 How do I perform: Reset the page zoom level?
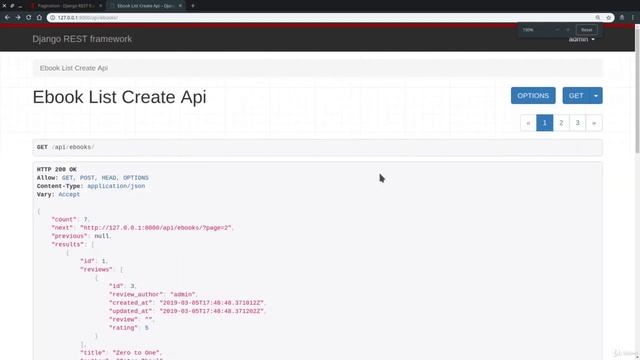click(587, 30)
